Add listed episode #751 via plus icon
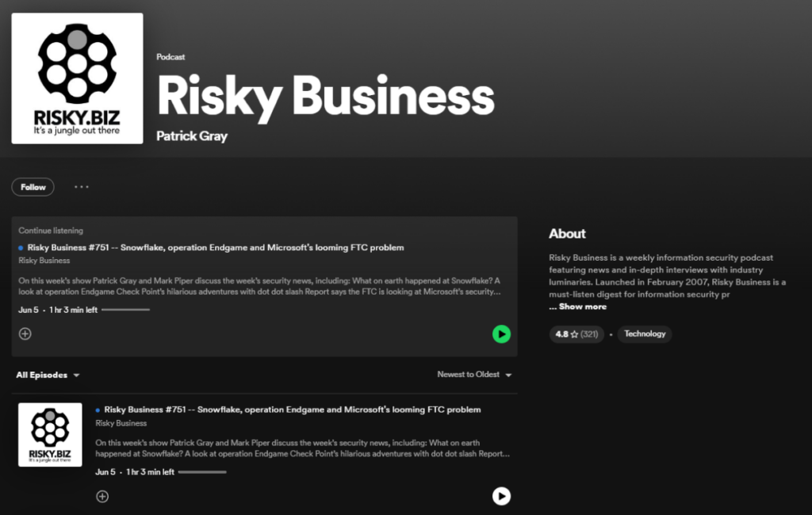The width and height of the screenshot is (812, 515). coord(102,496)
